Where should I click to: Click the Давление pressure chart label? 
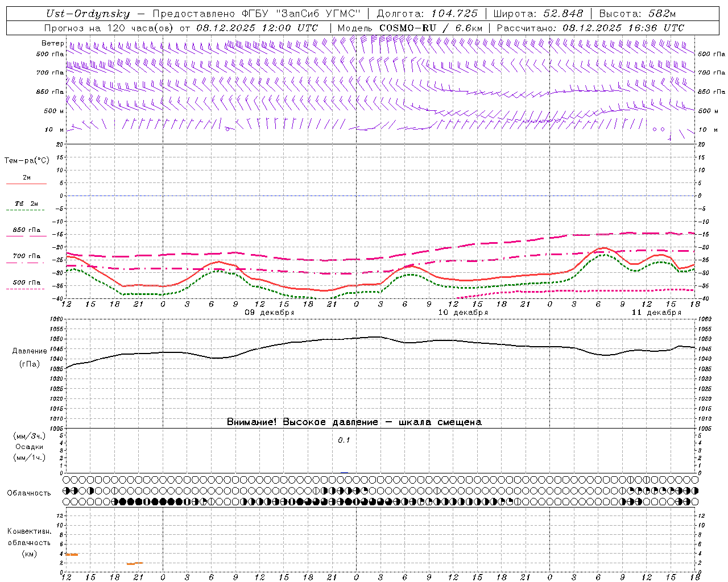(x=29, y=351)
